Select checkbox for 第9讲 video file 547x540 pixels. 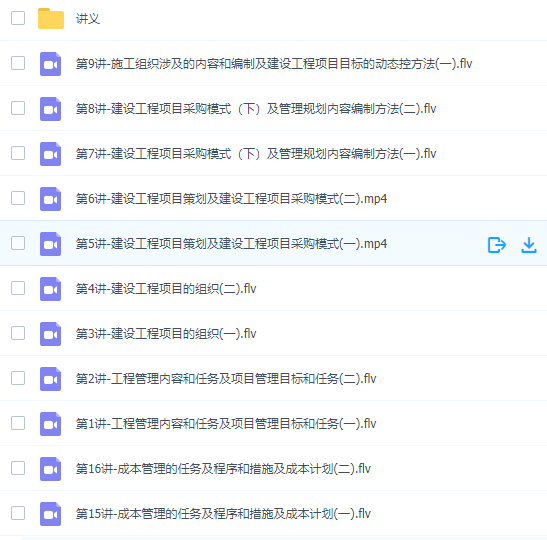tap(18, 63)
